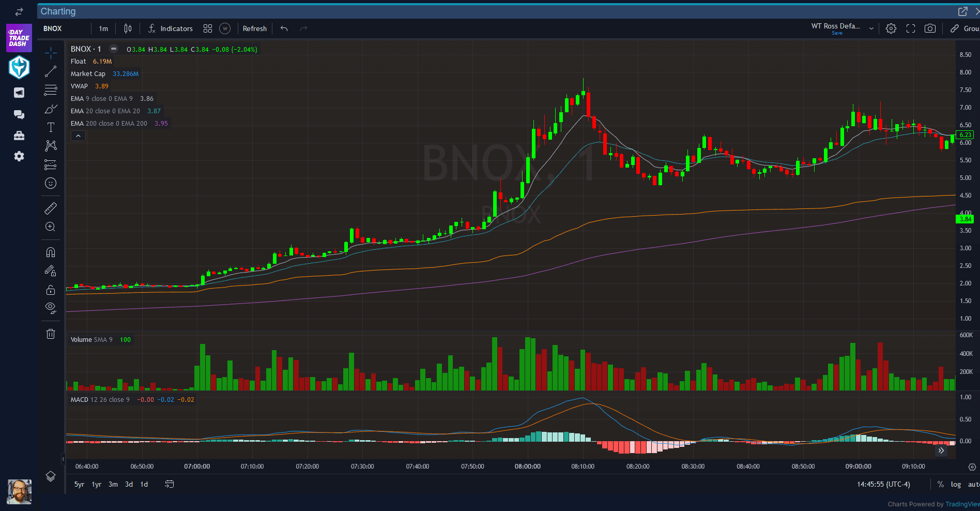Click the Save layout link
The height and width of the screenshot is (511, 980).
click(837, 33)
